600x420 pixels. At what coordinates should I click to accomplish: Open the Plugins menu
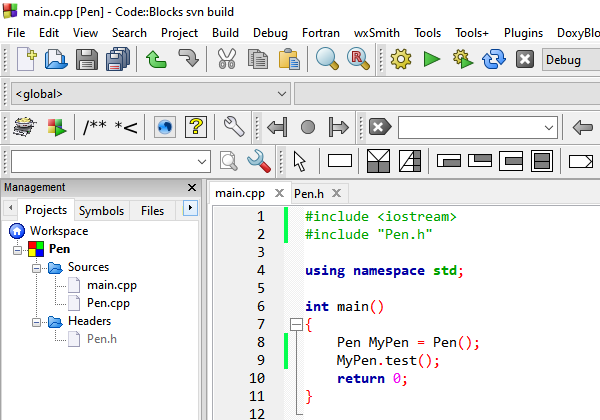[x=523, y=33]
